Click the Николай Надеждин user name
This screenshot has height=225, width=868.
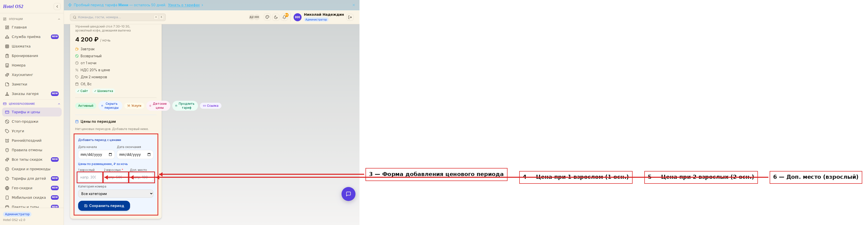coord(324,14)
